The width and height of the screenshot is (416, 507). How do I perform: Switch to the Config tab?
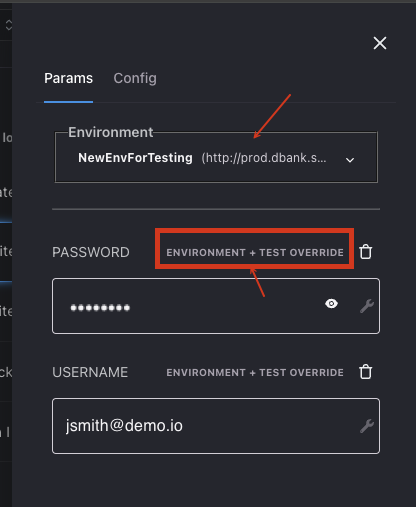coord(135,79)
